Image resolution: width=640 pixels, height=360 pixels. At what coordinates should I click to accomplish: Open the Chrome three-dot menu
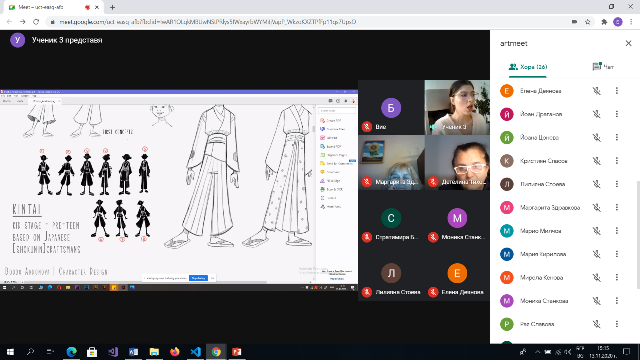pos(631,22)
